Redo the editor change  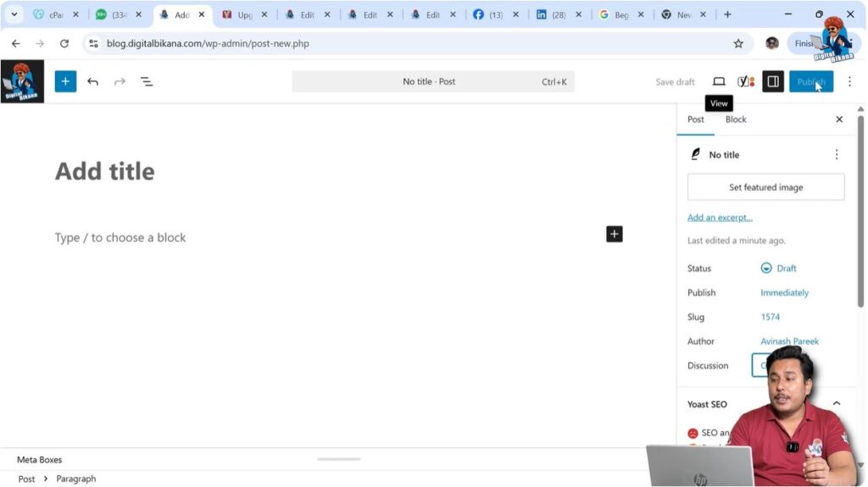(120, 82)
